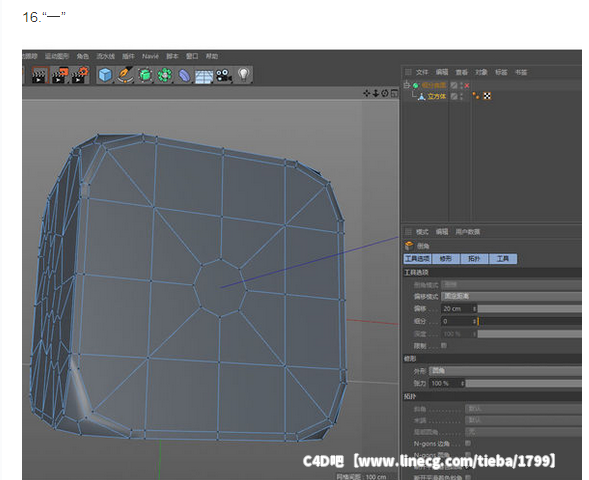Open the 运动图形 menu
Viewport: 589px width, 480px height.
[x=57, y=56]
